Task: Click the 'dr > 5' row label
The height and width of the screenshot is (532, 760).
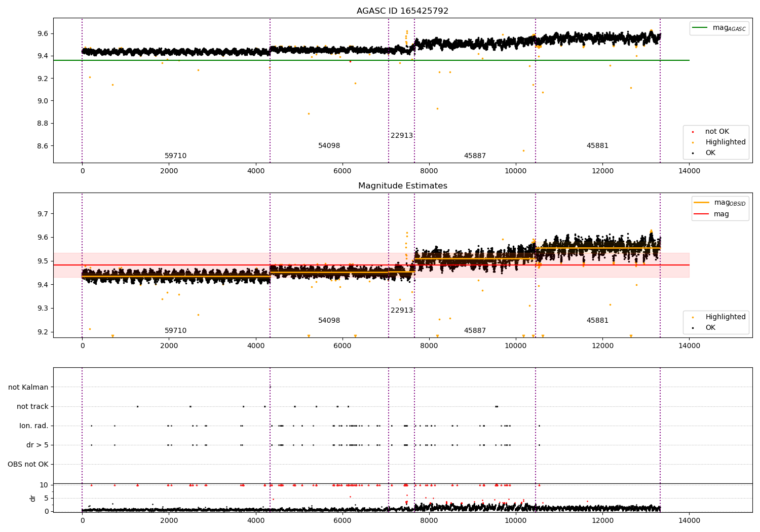Action: point(37,445)
